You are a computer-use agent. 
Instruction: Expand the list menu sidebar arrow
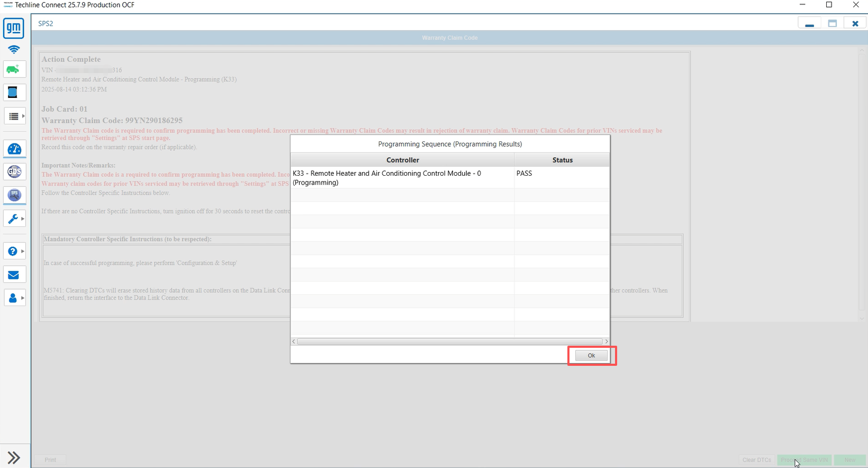pyautogui.click(x=23, y=116)
